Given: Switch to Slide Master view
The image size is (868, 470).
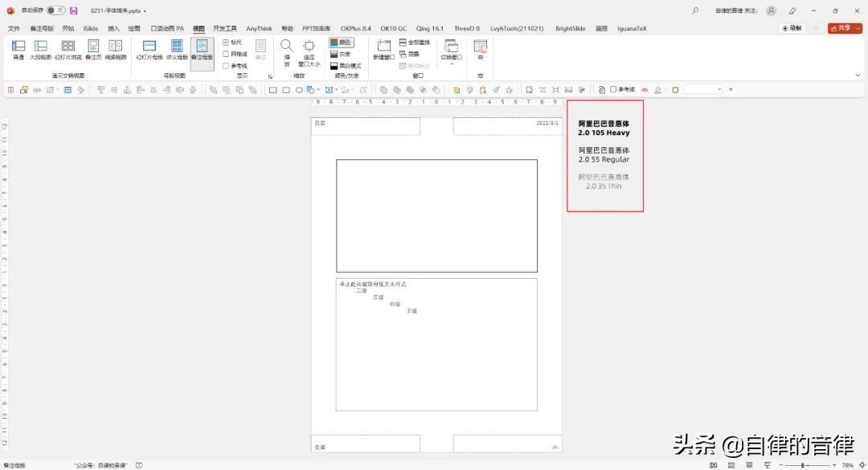Looking at the screenshot, I should 149,48.
